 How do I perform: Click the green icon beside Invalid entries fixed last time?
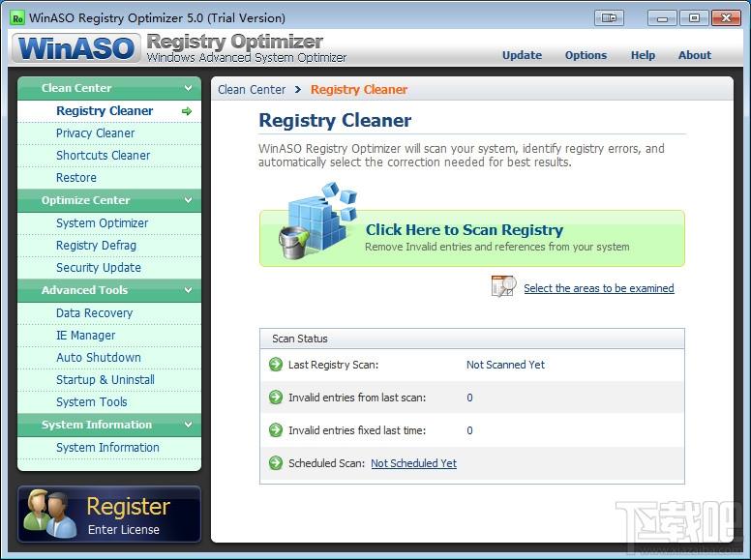[276, 430]
